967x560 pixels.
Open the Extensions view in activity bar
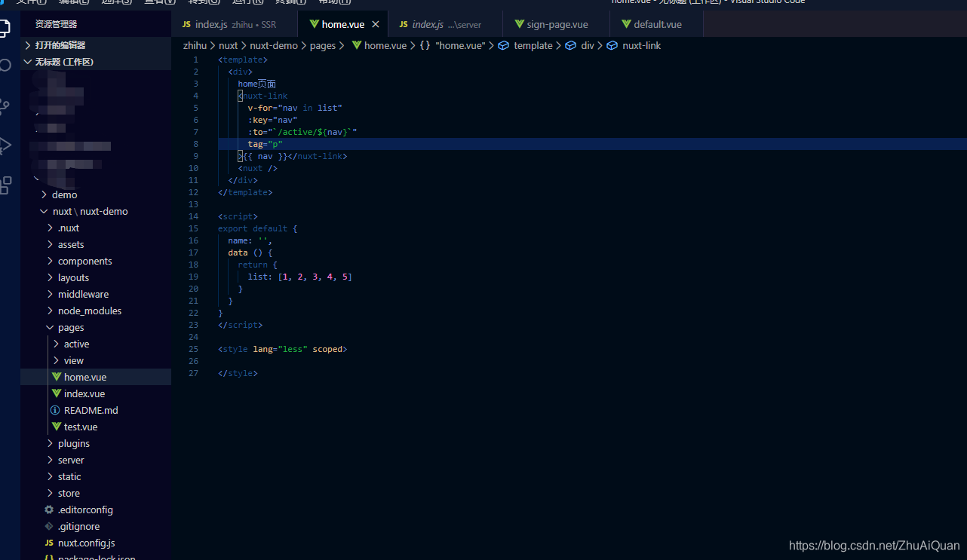(x=5, y=185)
